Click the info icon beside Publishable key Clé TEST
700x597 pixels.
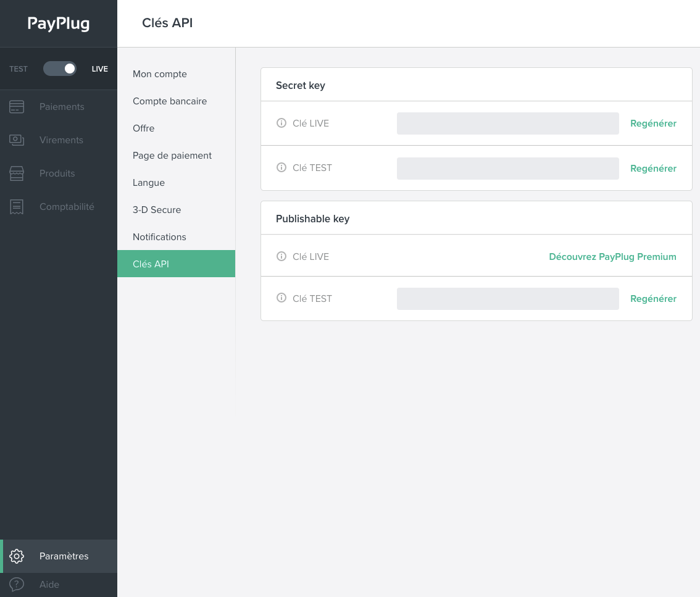click(281, 298)
